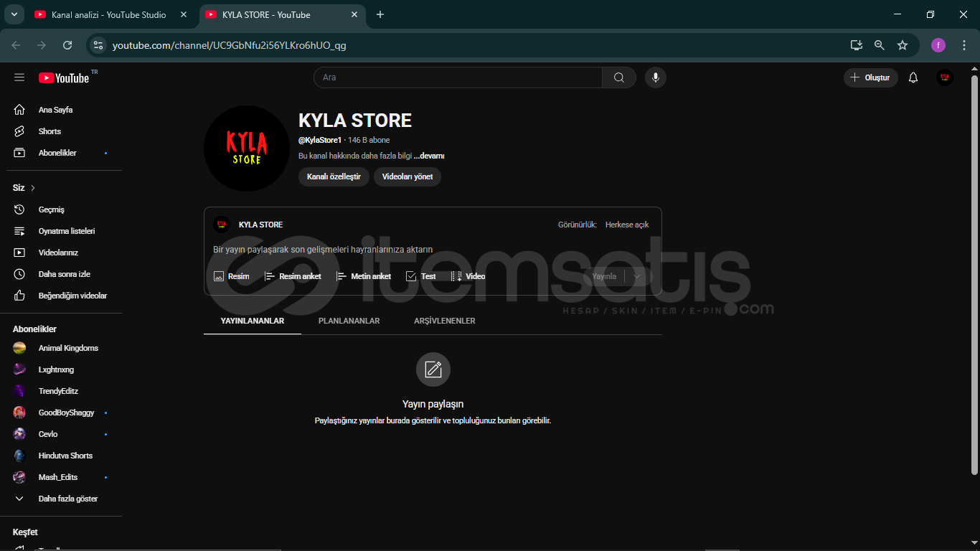Screen dimensions: 980x551
Task: Attach a Video to the post
Action: (x=468, y=276)
